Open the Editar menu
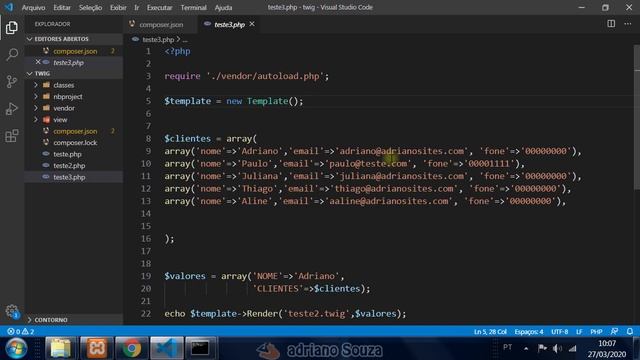This screenshot has width=640, height=360. pyautogui.click(x=62, y=7)
